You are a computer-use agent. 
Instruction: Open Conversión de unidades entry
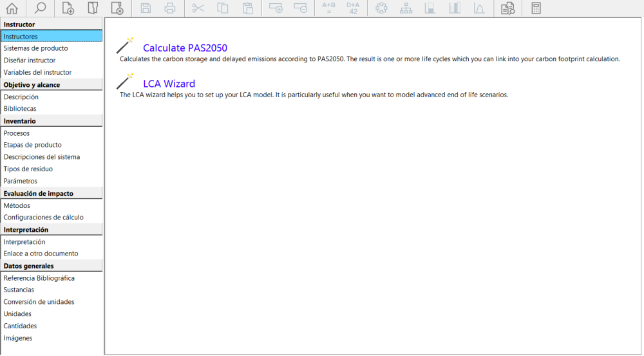pyautogui.click(x=52, y=302)
